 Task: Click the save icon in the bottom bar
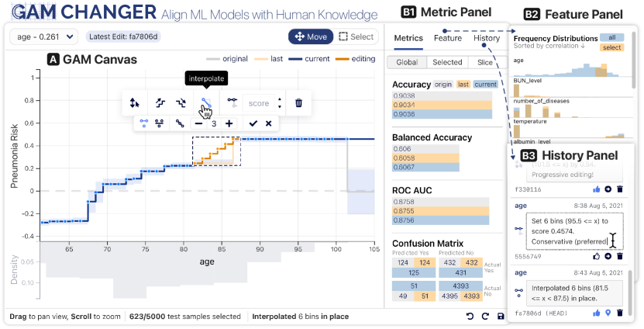[x=501, y=316]
